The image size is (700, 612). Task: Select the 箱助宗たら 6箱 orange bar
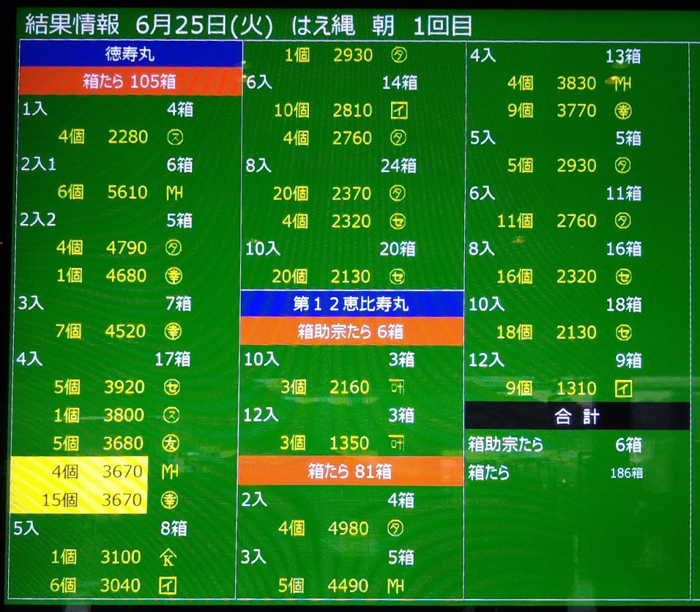351,332
